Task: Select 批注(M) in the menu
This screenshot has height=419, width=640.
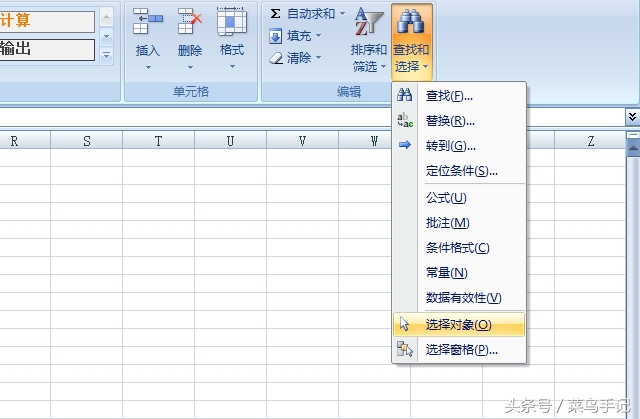Action: click(459, 223)
